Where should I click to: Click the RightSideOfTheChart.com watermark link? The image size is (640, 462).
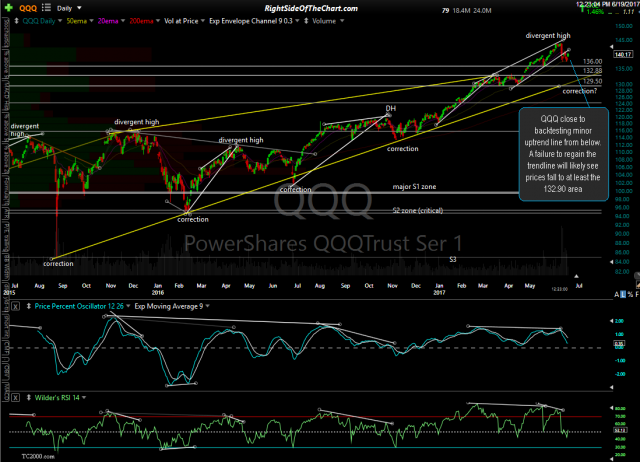pos(311,8)
